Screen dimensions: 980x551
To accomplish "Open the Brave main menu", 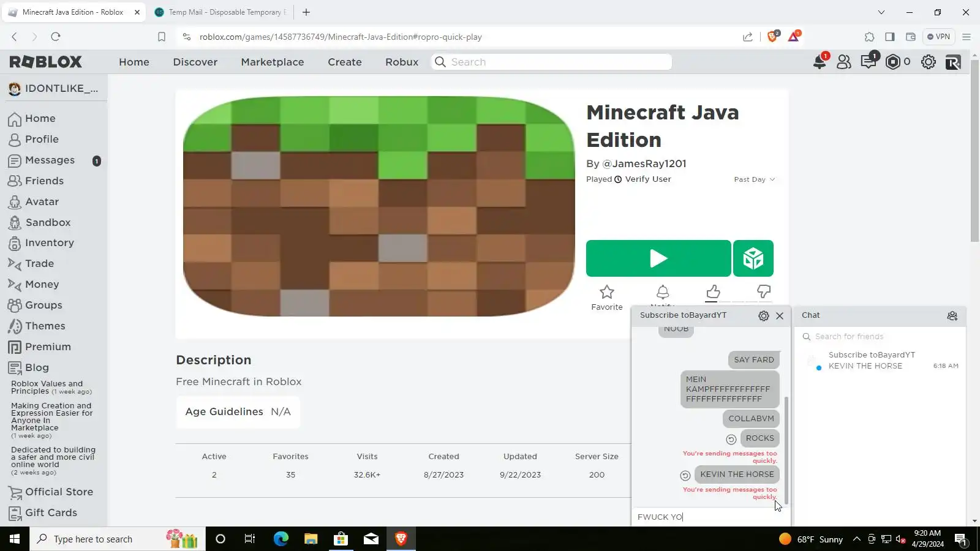I will pyautogui.click(x=967, y=37).
